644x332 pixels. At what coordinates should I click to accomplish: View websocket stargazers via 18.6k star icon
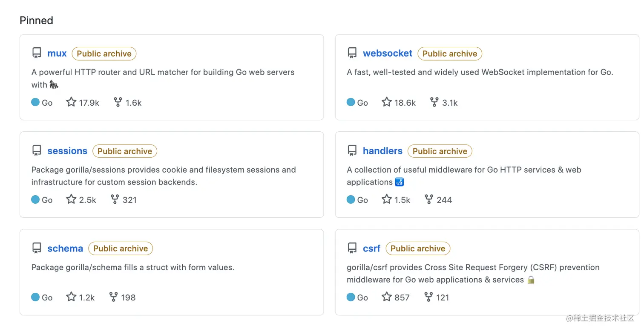(x=386, y=102)
